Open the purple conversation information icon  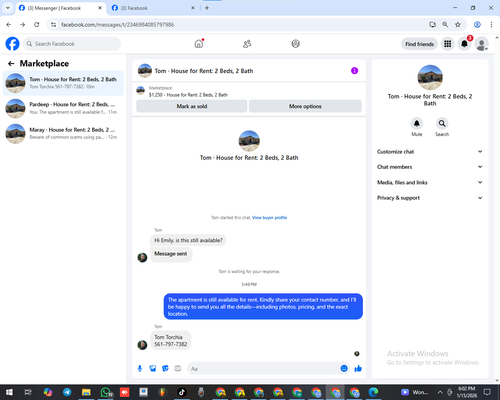pyautogui.click(x=354, y=71)
